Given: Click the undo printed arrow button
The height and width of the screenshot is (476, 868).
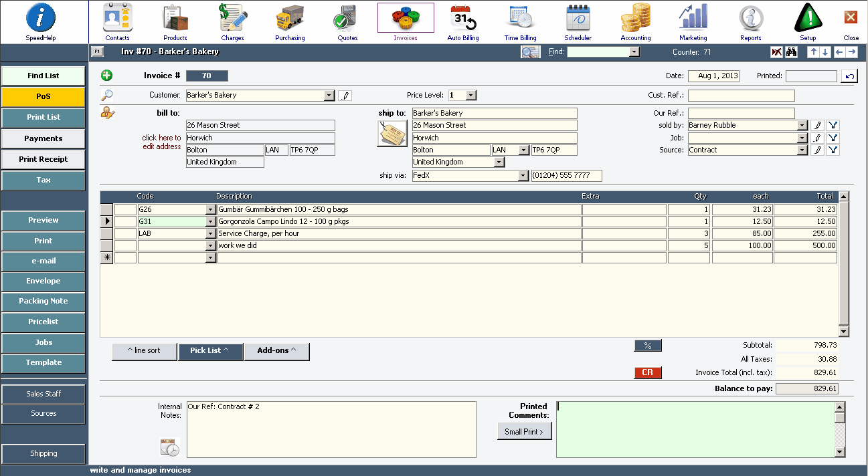Looking at the screenshot, I should pos(849,76).
